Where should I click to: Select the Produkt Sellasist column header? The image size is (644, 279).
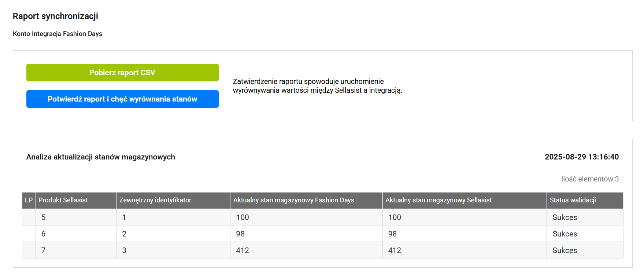pyautogui.click(x=63, y=200)
